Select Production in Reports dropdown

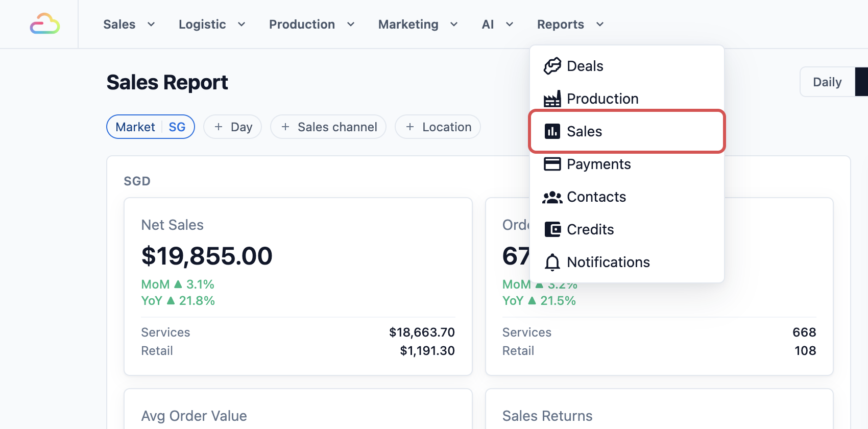627,99
